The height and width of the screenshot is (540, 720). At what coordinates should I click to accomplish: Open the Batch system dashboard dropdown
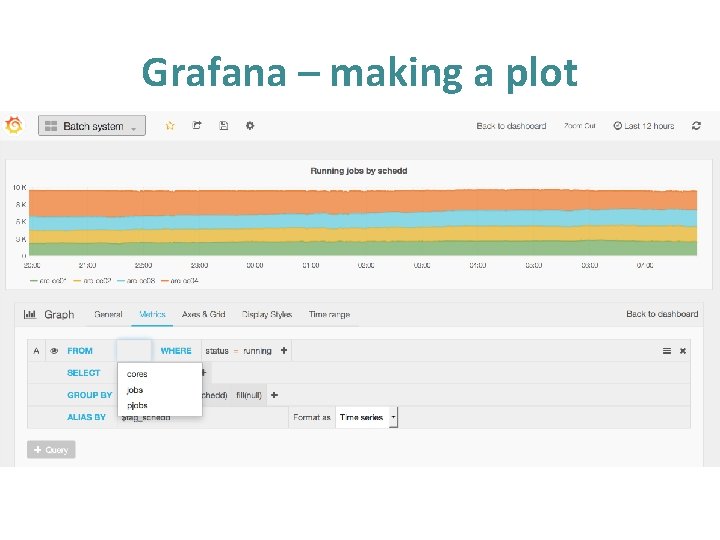[92, 126]
